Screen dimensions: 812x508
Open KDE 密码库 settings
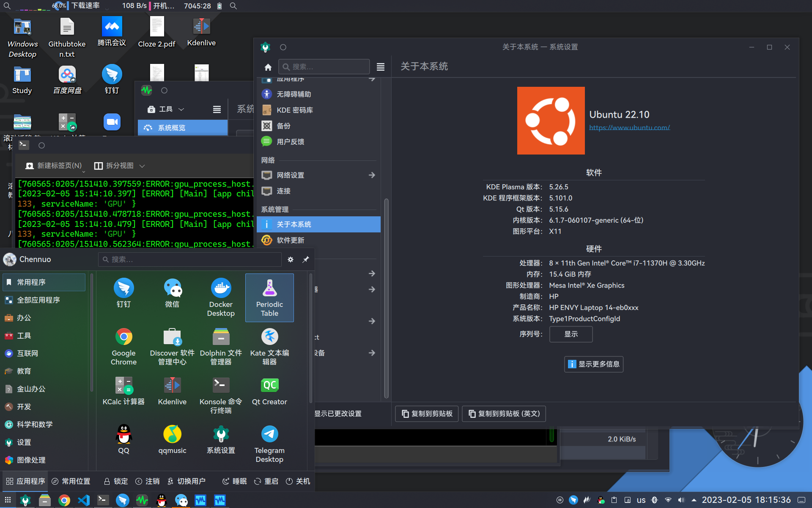point(318,110)
